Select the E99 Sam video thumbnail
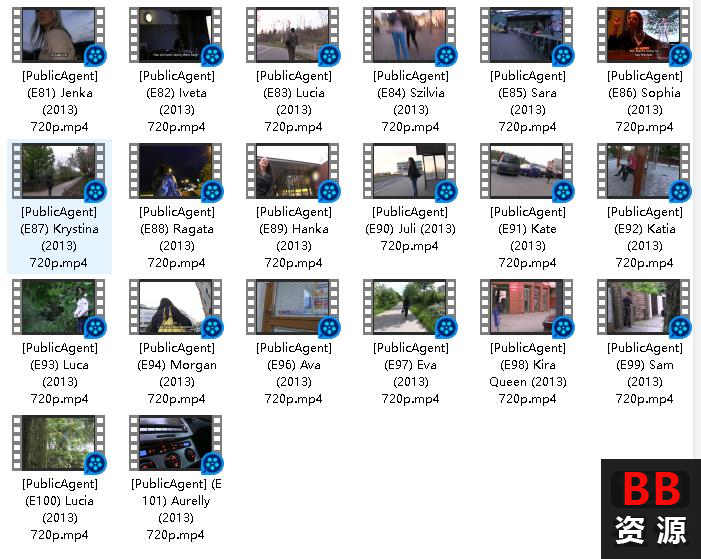Viewport: 701px width, 559px height. [644, 307]
